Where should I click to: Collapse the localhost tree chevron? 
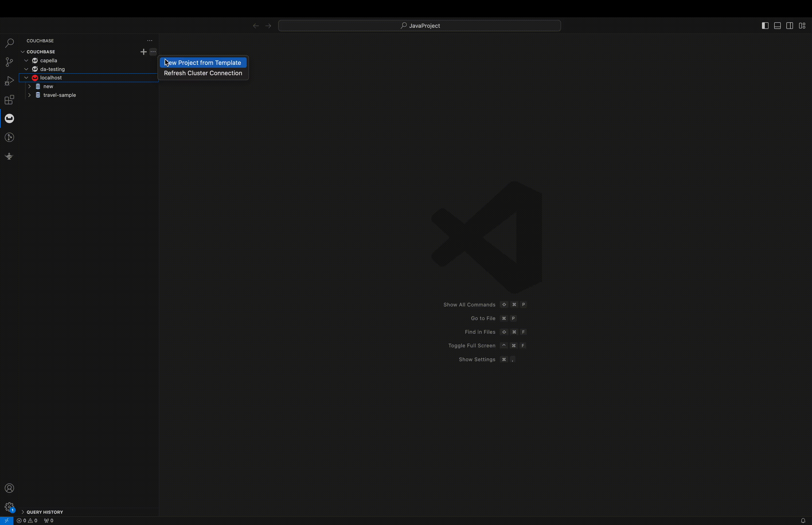pyautogui.click(x=26, y=78)
